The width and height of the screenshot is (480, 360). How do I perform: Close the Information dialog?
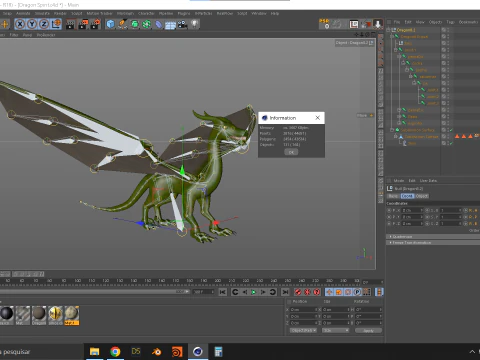317,118
